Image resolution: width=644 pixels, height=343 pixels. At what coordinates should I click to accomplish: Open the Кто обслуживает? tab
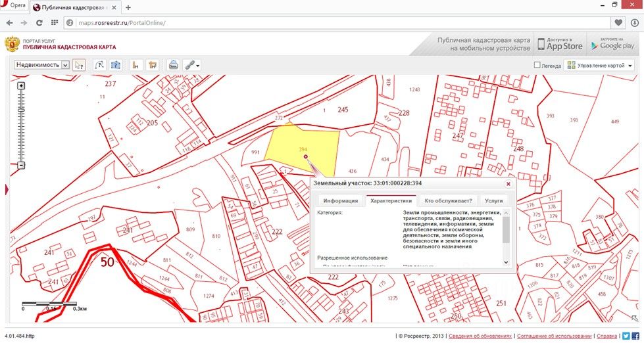point(449,201)
